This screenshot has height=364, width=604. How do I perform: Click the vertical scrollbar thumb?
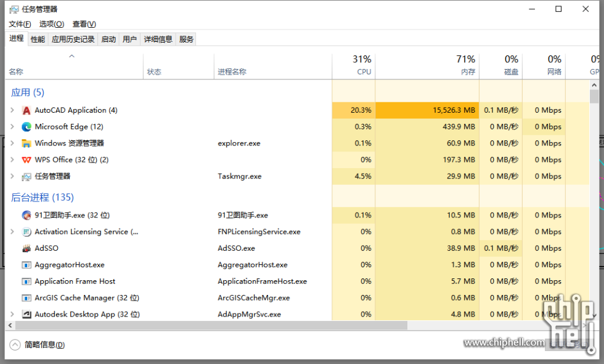pyautogui.click(x=594, y=97)
